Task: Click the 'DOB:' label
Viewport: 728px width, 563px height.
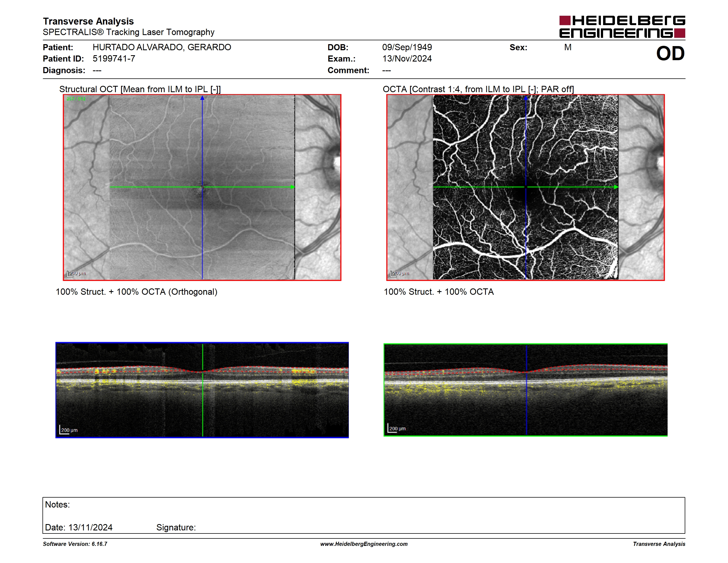Action: click(x=338, y=47)
